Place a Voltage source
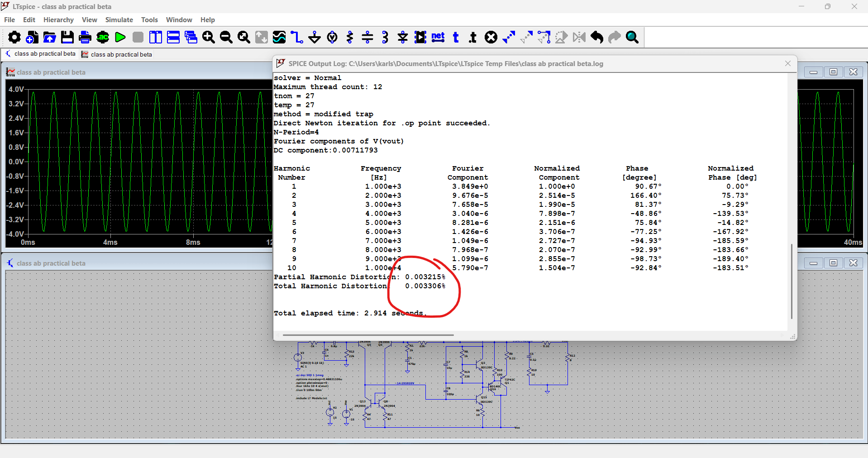Image resolution: width=868 pixels, height=458 pixels. [x=332, y=37]
